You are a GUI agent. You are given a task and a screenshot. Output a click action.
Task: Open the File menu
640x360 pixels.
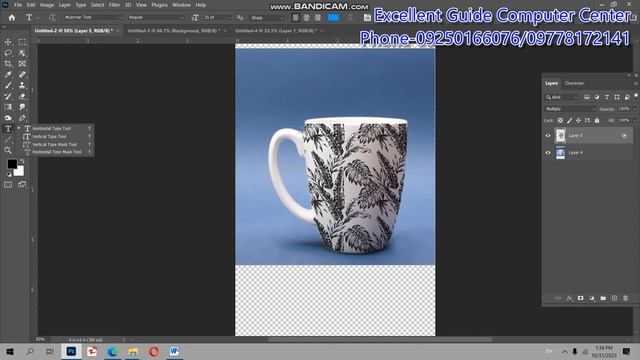pos(18,5)
